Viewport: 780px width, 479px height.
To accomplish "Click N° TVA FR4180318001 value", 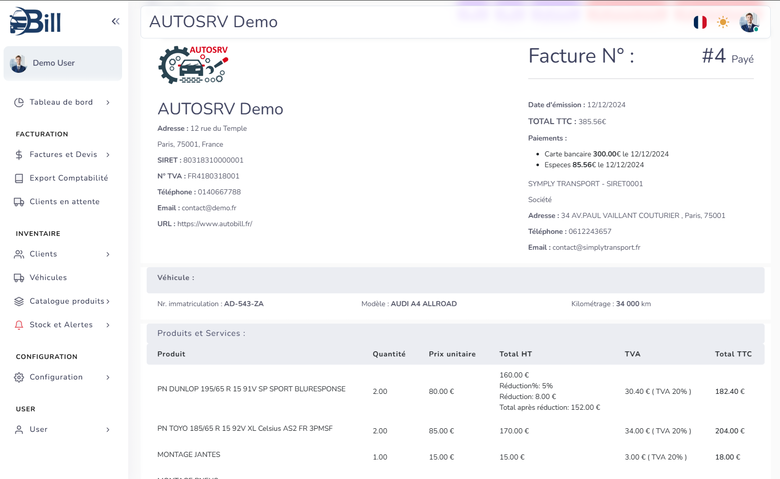I will (213, 176).
